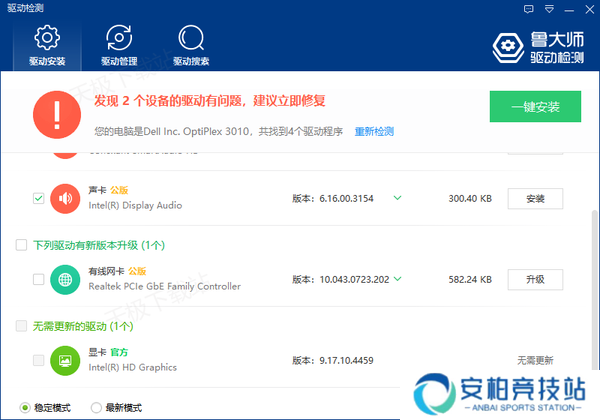Click version text 9.17.10.4459
This screenshot has height=420, width=600.
(346, 360)
